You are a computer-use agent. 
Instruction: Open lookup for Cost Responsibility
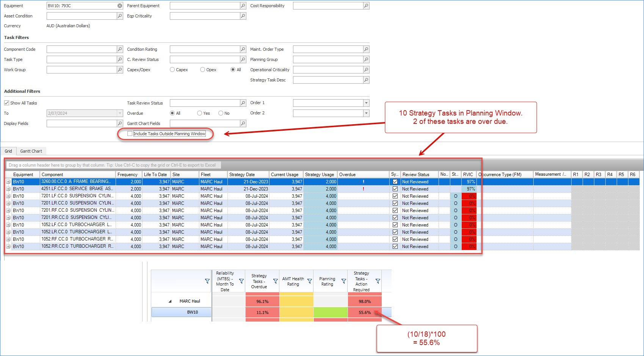click(x=366, y=6)
